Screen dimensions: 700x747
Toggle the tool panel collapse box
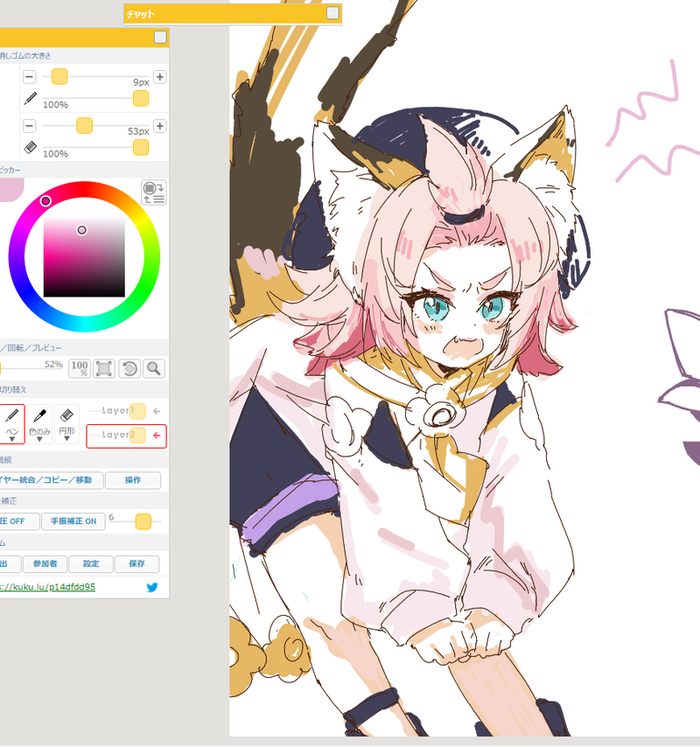[x=160, y=37]
